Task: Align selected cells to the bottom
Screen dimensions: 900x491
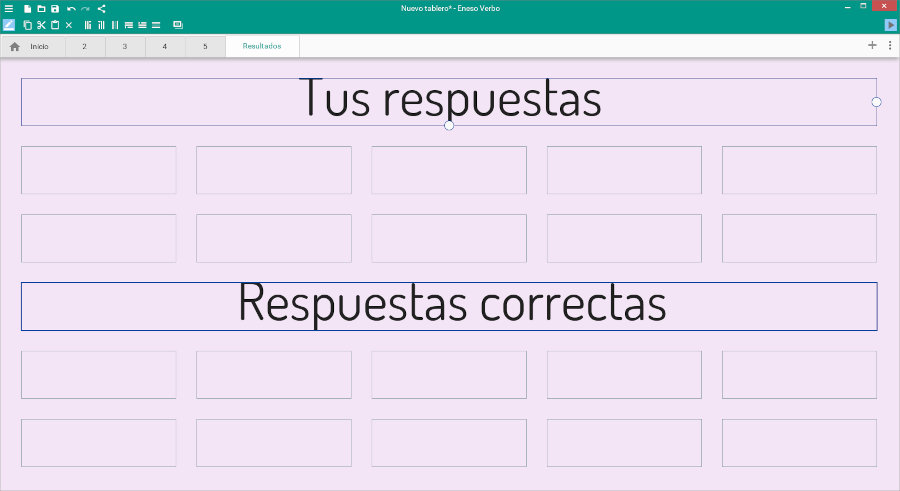Action: point(142,25)
